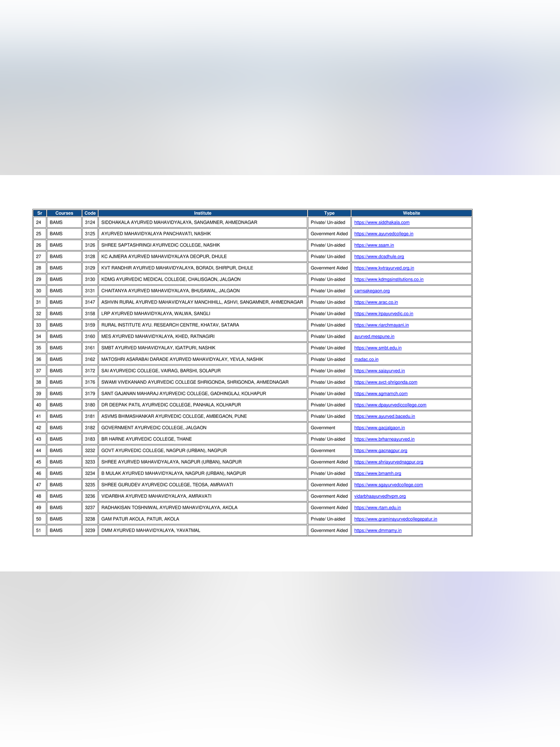This screenshot has width=560, height=747.
Task: Click the graminayurvedcollegepatur.in link
Action: (x=396, y=519)
